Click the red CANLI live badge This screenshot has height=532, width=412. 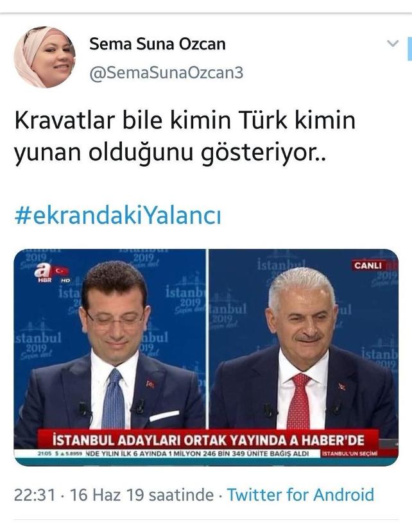click(368, 265)
